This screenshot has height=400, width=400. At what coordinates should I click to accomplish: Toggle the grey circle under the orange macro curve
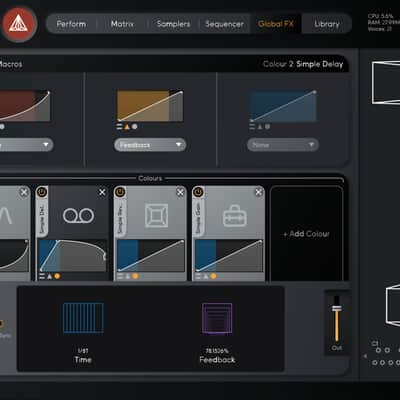tap(135, 126)
